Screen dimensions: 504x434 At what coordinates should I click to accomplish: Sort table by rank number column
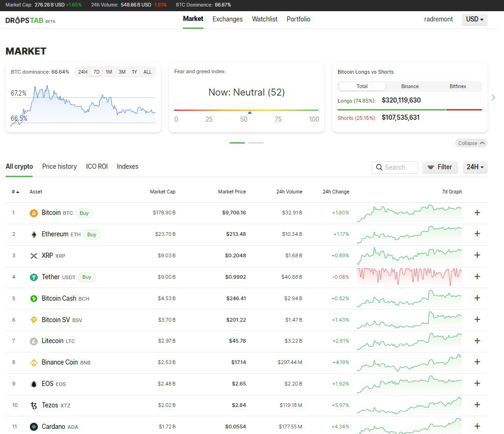pos(15,192)
